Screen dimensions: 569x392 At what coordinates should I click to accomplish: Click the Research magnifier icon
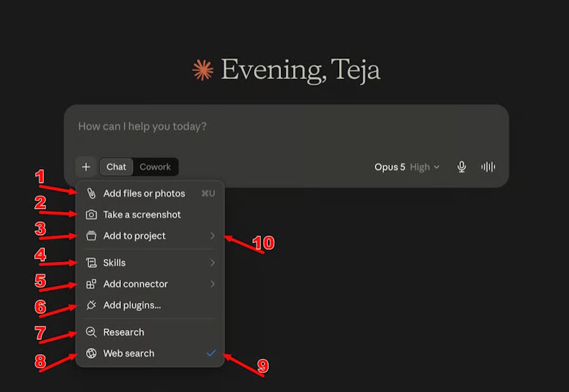tap(91, 332)
